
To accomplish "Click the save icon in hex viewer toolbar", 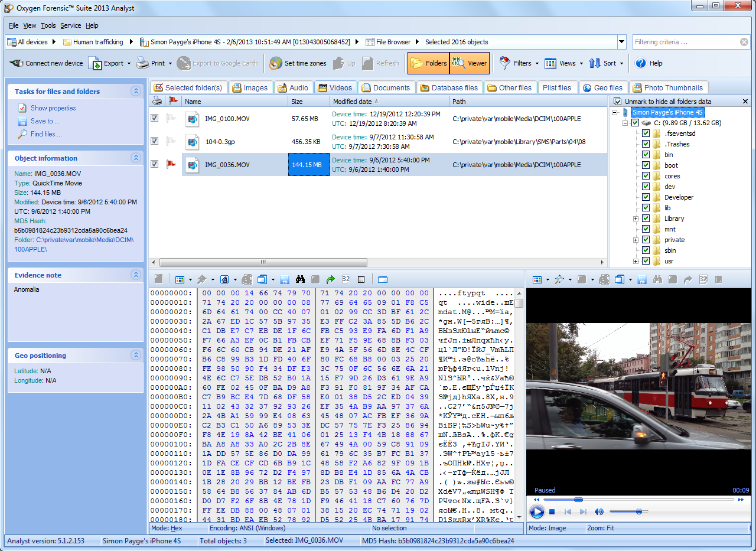I will tap(285, 279).
